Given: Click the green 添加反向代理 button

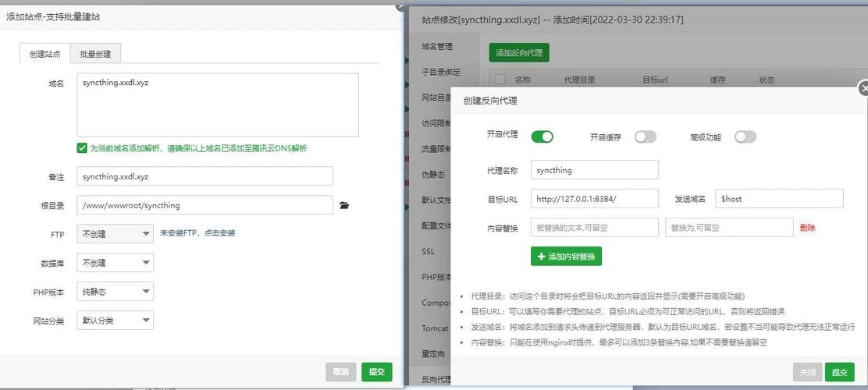Looking at the screenshot, I should [519, 53].
